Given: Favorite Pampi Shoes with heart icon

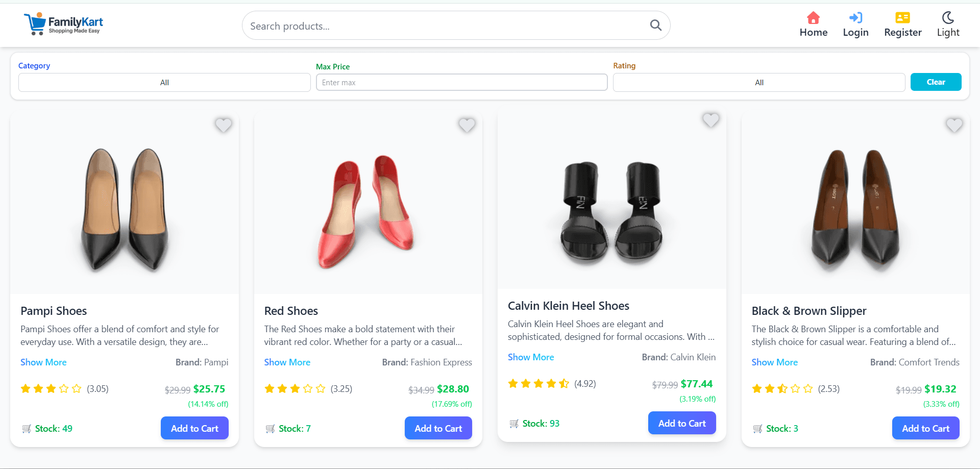Looking at the screenshot, I should tap(223, 125).
